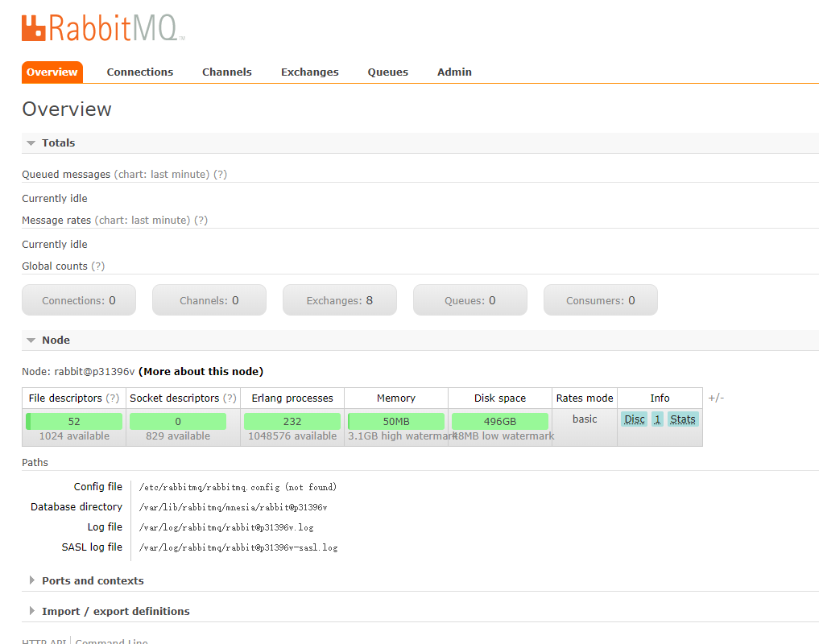Toggle table columns with +/- control
The width and height of the screenshot is (819, 644).
click(x=716, y=398)
